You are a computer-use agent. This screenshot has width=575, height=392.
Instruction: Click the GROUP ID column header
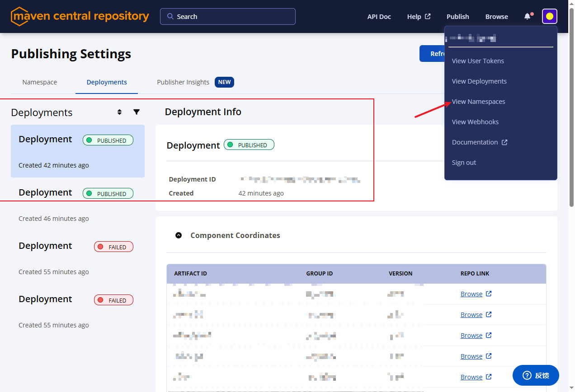pos(319,273)
